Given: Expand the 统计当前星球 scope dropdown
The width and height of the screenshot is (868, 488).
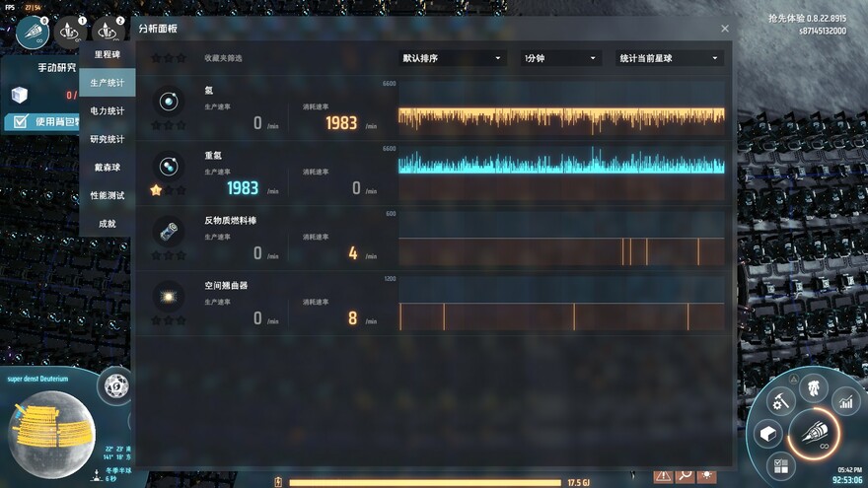Looking at the screenshot, I should (x=670, y=58).
